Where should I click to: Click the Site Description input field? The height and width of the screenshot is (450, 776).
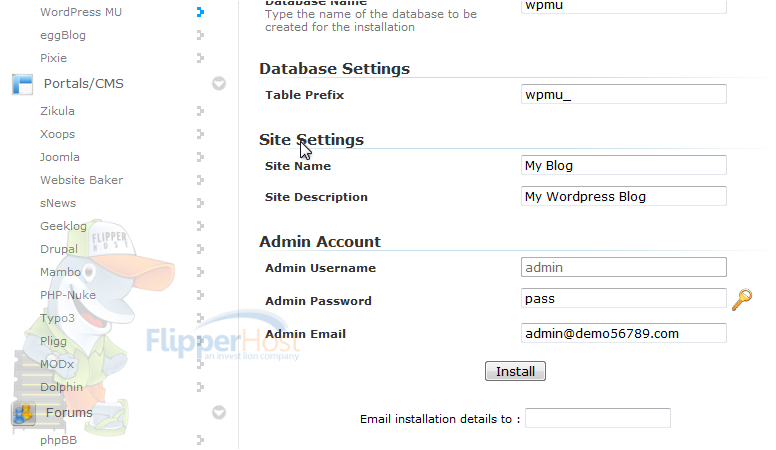coord(624,196)
